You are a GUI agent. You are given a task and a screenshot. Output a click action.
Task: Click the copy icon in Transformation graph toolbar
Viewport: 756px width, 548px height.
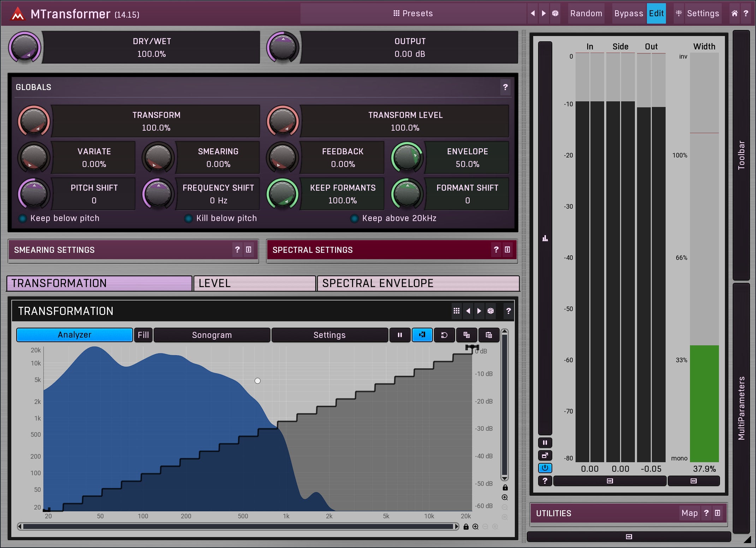466,335
